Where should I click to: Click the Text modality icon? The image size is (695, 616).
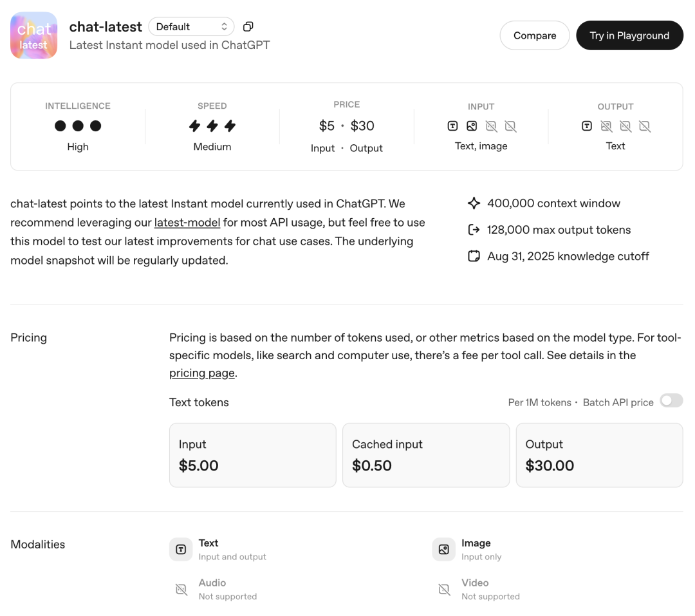181,550
